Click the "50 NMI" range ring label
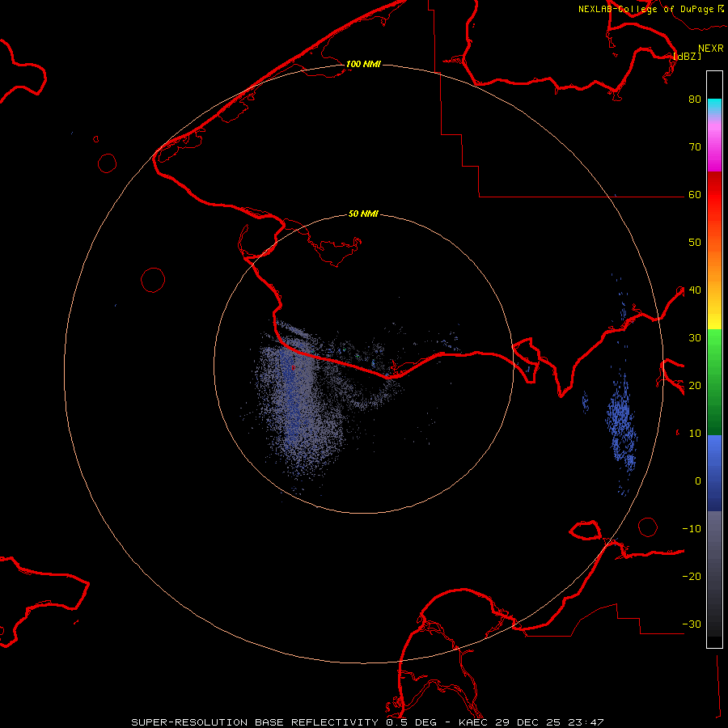Viewport: 728px width, 728px height. click(x=363, y=214)
